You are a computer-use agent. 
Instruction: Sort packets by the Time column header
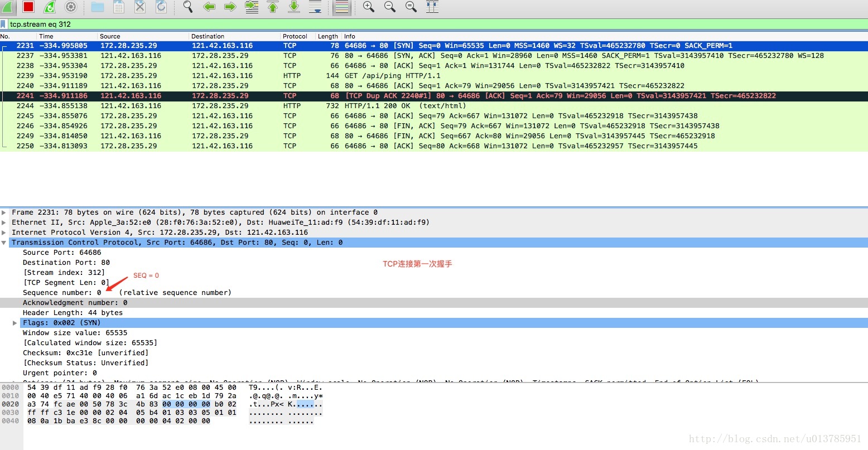67,36
